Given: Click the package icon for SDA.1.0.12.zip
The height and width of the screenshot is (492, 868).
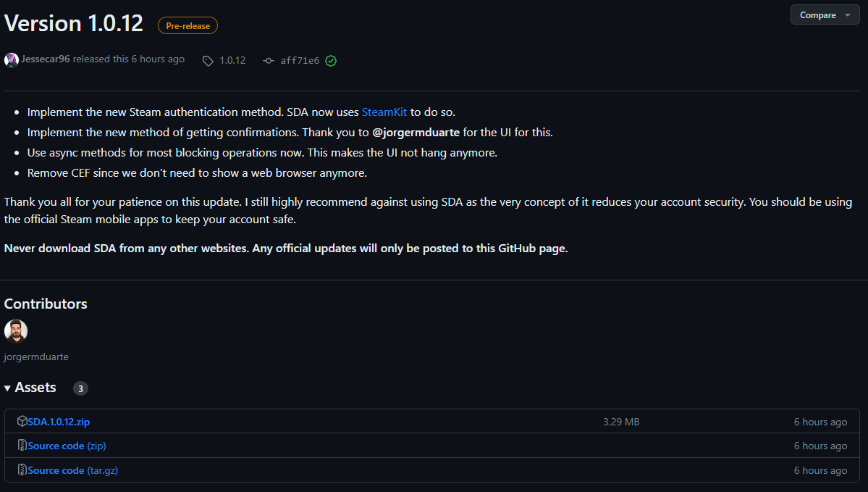Looking at the screenshot, I should point(22,421).
